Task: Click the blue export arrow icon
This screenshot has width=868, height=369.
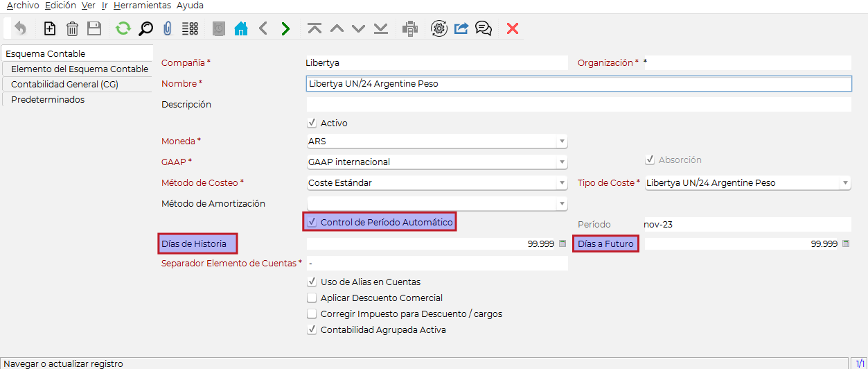Action: point(461,28)
